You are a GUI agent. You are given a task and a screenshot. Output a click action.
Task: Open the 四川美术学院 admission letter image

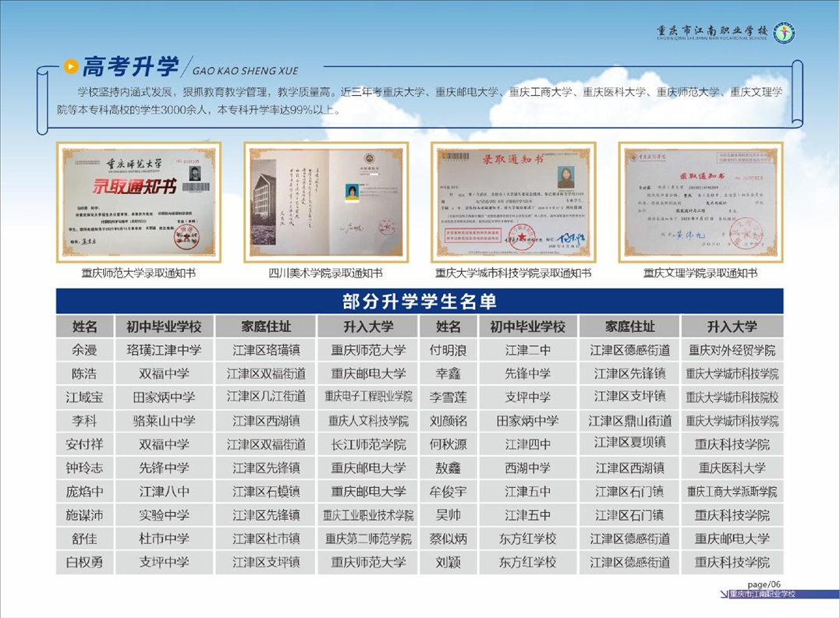coord(326,203)
